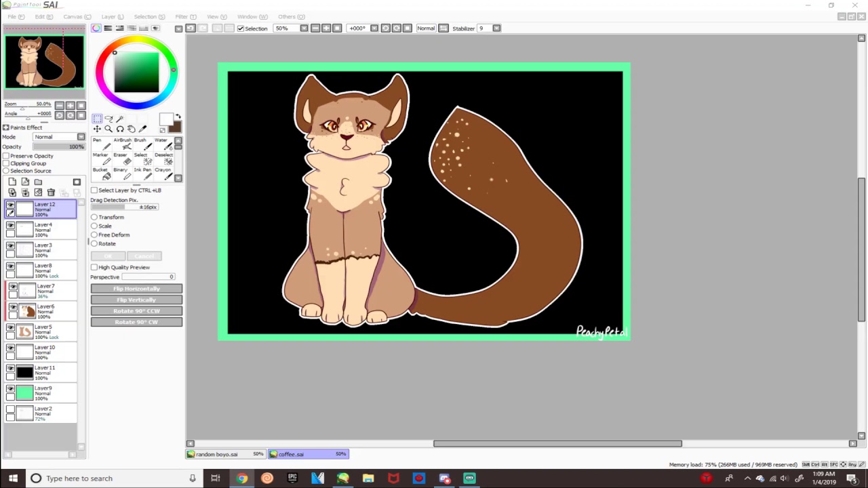The height and width of the screenshot is (488, 868).
Task: Click Flip Horizontally button
Action: tap(136, 289)
